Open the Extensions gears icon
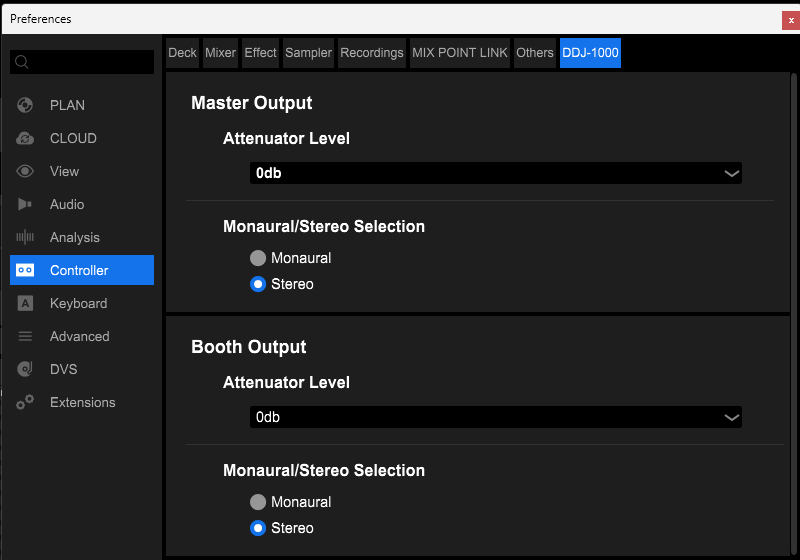 tap(25, 402)
